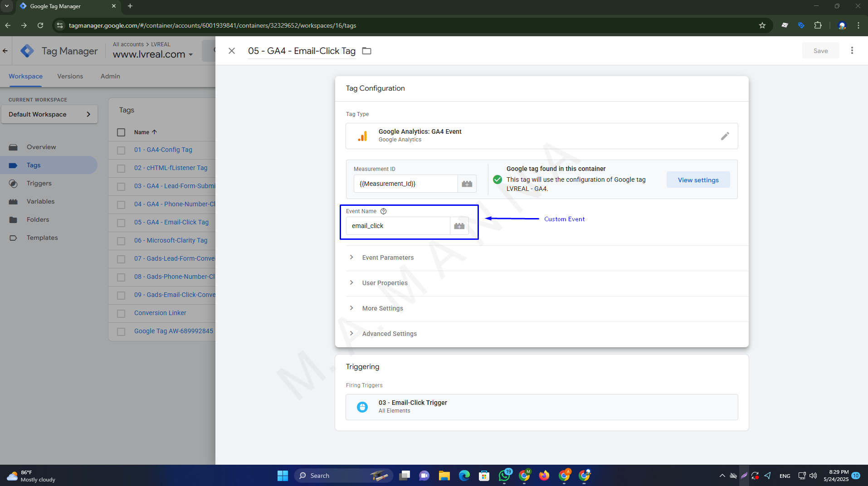868x486 pixels.
Task: Bookmark this page with the star icon
Action: pyautogui.click(x=762, y=25)
